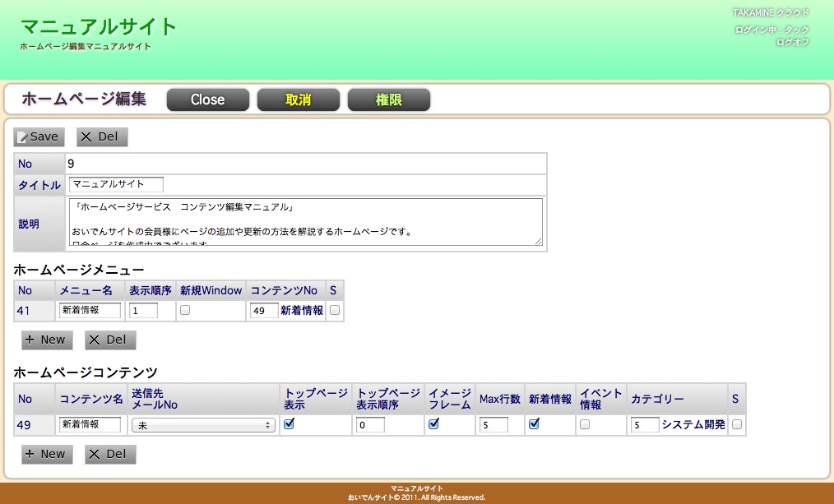
Task: Open the 権限 permissions button
Action: click(x=389, y=100)
